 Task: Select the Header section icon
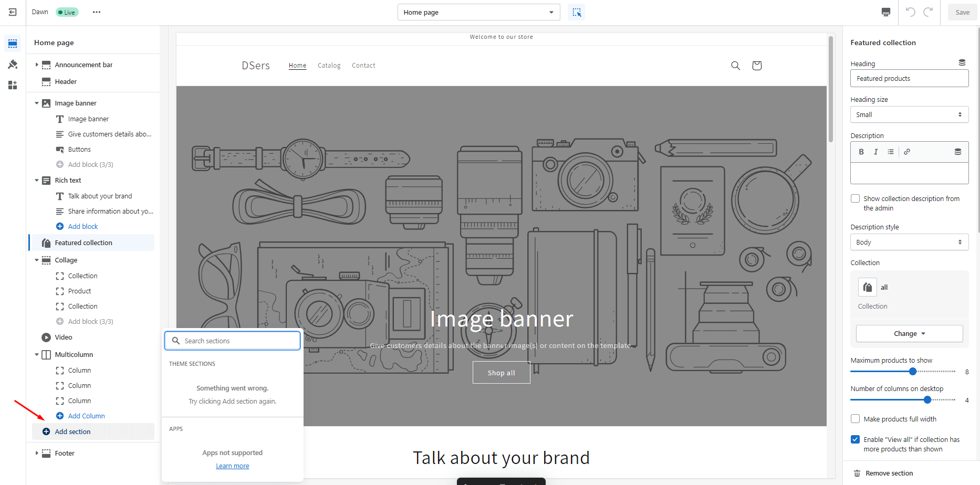click(46, 82)
